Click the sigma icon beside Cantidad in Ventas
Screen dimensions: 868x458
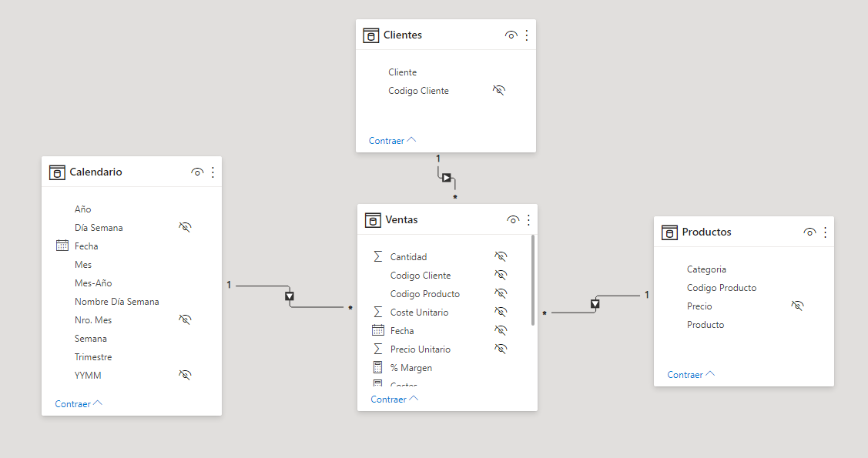[x=377, y=257]
